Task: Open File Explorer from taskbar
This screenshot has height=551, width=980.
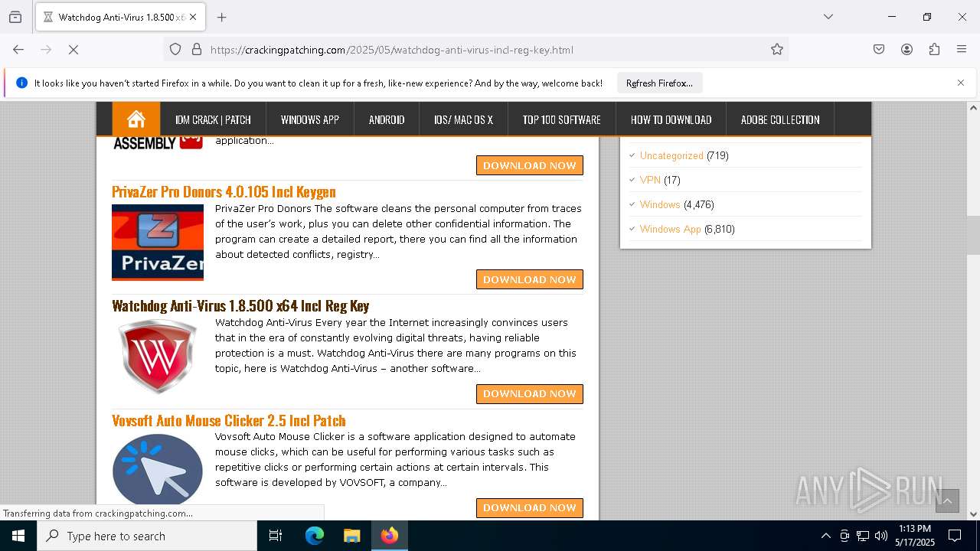Action: click(x=351, y=536)
